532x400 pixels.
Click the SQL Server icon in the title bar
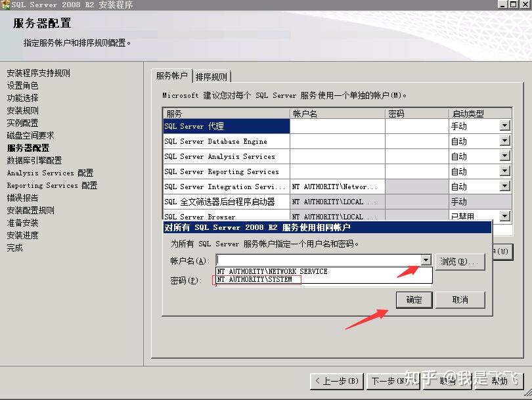click(7, 6)
